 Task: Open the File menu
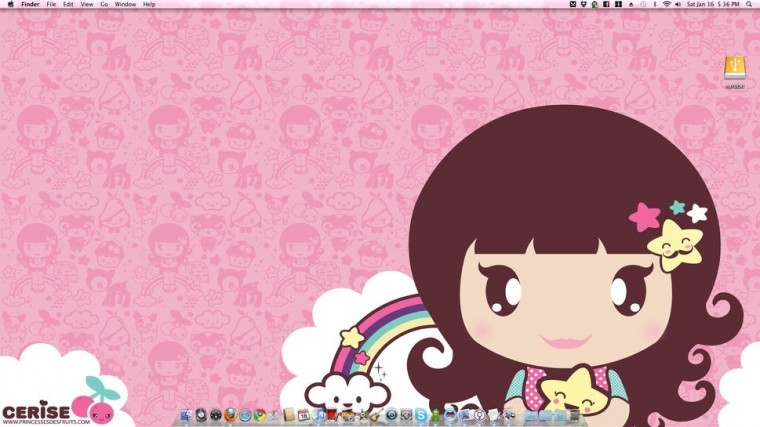tap(51, 4)
